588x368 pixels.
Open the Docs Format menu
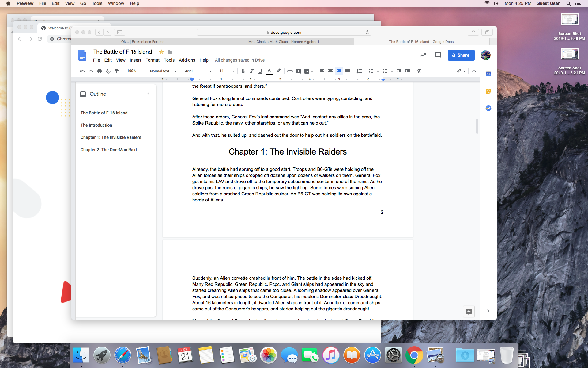coord(153,60)
